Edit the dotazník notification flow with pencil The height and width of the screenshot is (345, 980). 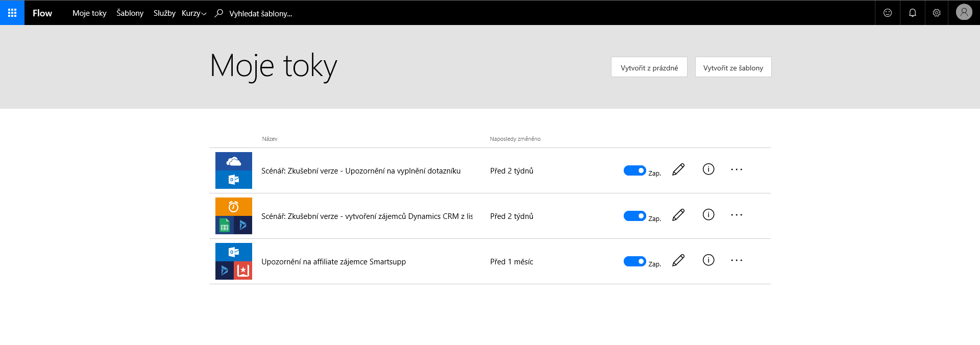click(x=678, y=169)
